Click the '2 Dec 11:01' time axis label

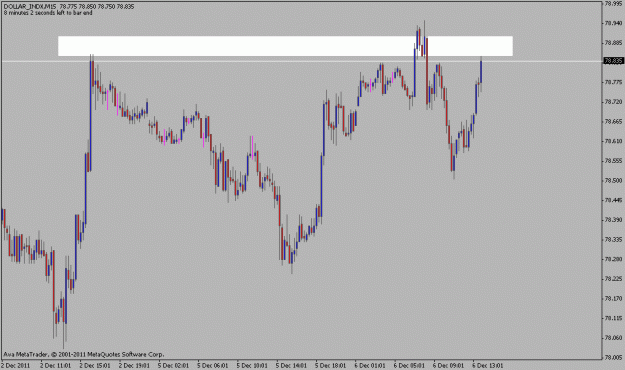coord(56,365)
